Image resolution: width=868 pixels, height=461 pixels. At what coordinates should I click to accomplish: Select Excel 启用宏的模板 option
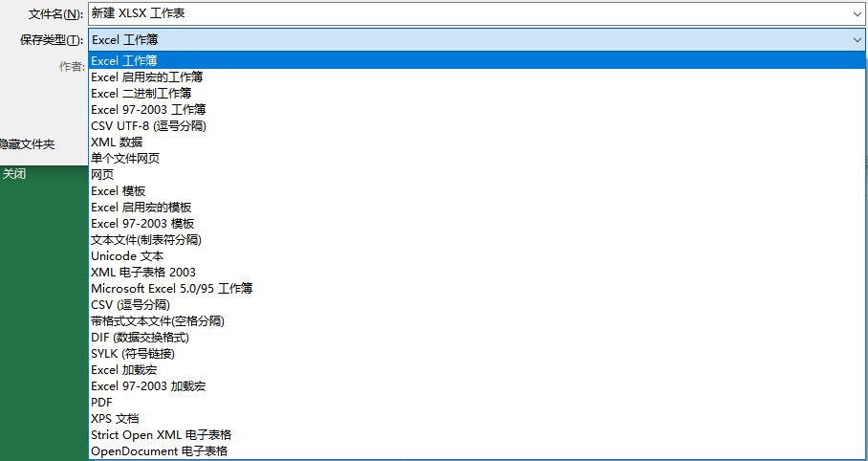pos(477,207)
